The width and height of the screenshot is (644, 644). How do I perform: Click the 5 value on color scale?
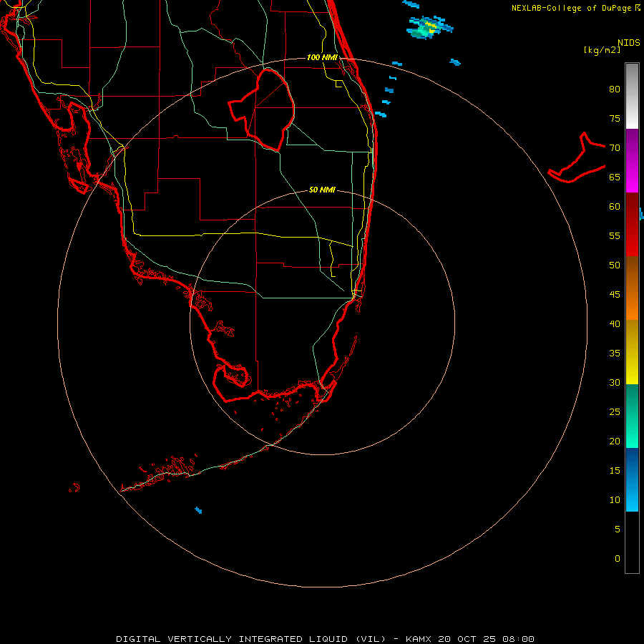click(x=618, y=530)
